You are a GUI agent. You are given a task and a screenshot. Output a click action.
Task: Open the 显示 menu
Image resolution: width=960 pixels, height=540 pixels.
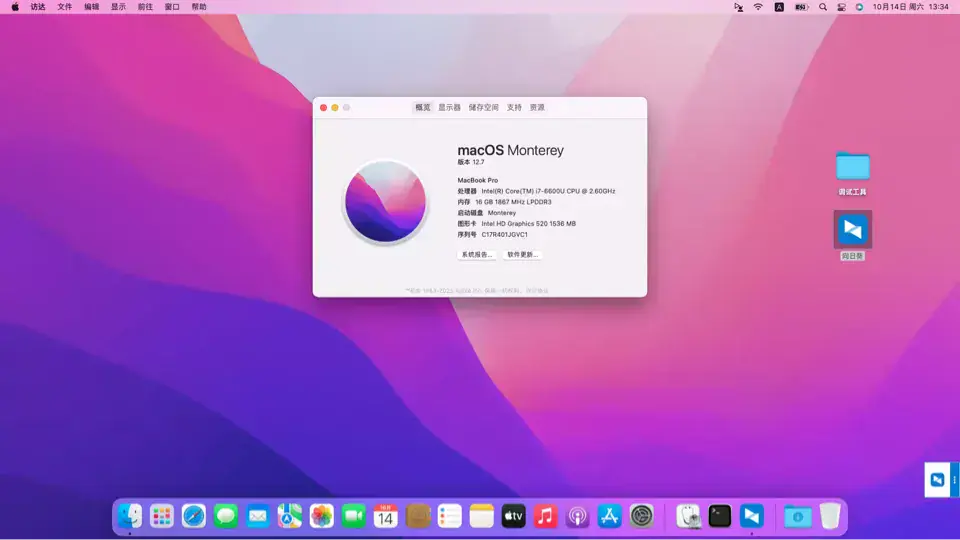click(118, 7)
